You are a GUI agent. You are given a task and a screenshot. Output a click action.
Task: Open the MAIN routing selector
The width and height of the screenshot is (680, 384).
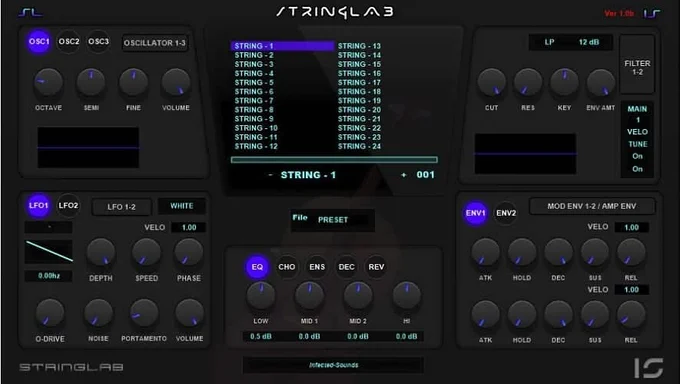click(637, 109)
